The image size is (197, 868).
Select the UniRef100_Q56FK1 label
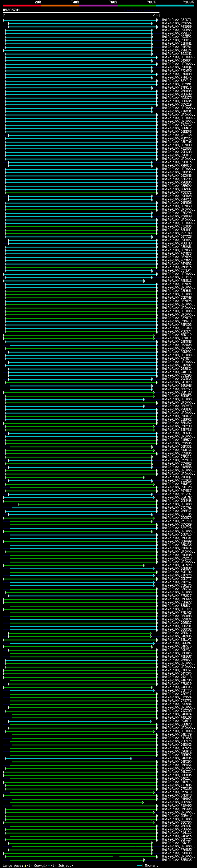coord(177,511)
